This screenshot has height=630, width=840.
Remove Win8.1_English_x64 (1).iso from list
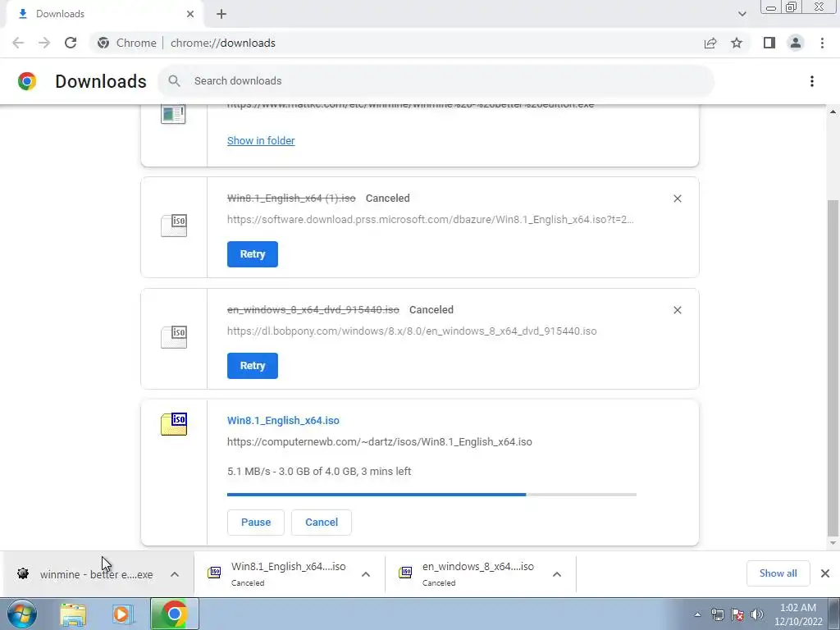pos(677,199)
